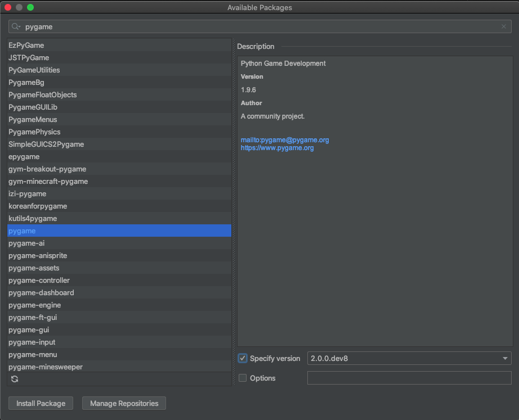Select the PygamePhysics package

pyautogui.click(x=34, y=132)
